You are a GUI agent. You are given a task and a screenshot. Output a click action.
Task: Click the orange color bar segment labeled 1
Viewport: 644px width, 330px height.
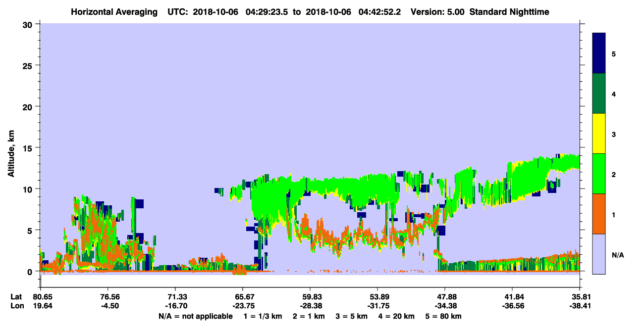(x=599, y=213)
